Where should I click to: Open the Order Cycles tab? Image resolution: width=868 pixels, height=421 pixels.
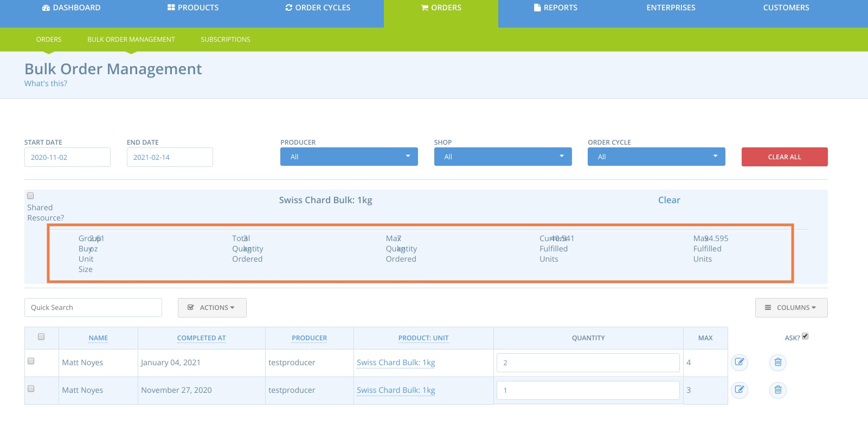(x=318, y=8)
